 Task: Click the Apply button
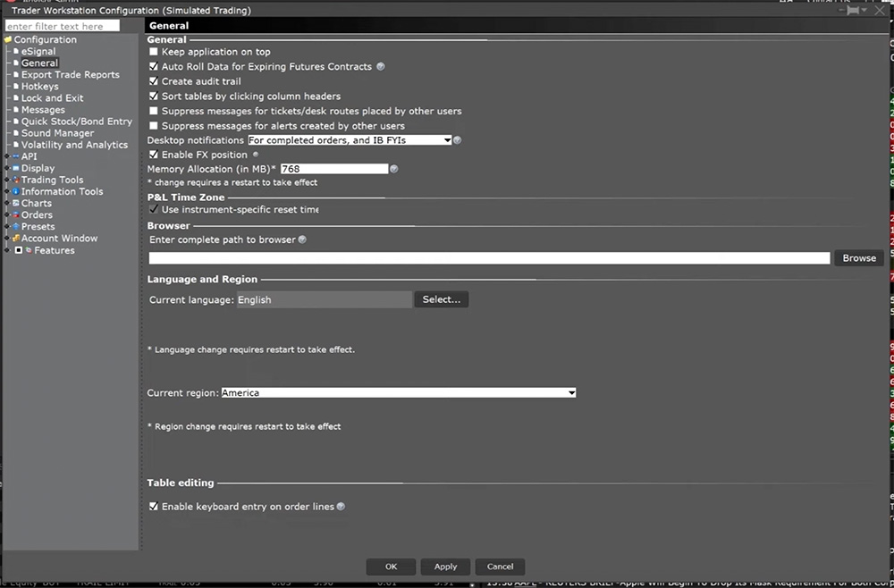click(445, 567)
